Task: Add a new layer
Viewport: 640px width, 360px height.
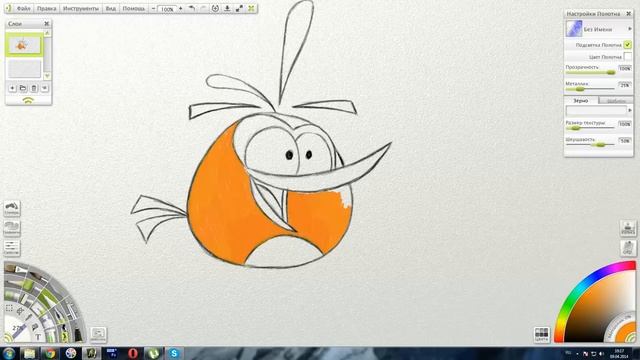Action: coord(12,88)
